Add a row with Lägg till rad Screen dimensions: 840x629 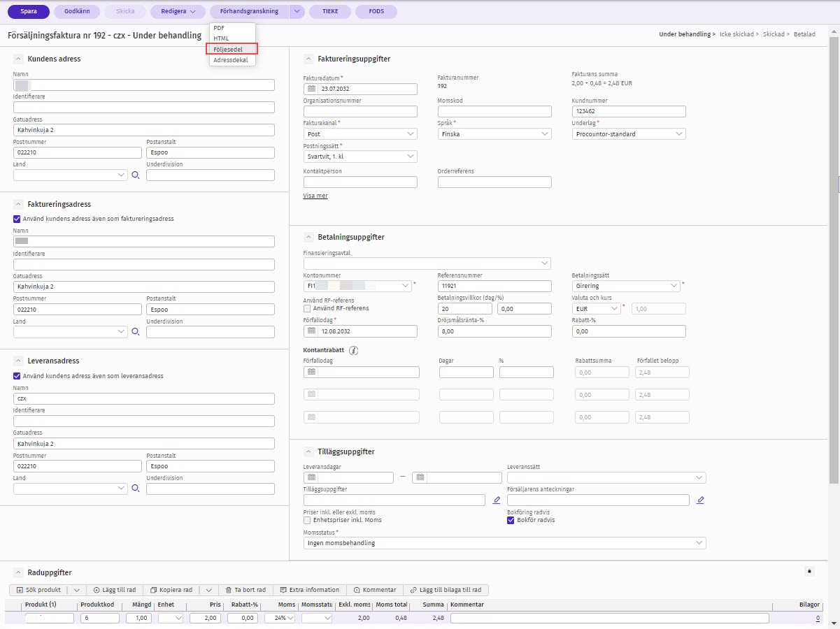point(114,590)
